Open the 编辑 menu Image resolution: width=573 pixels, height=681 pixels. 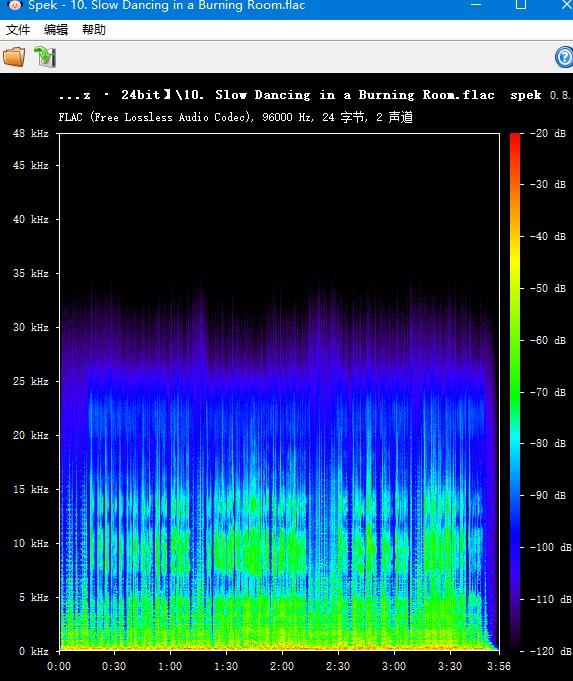point(56,30)
